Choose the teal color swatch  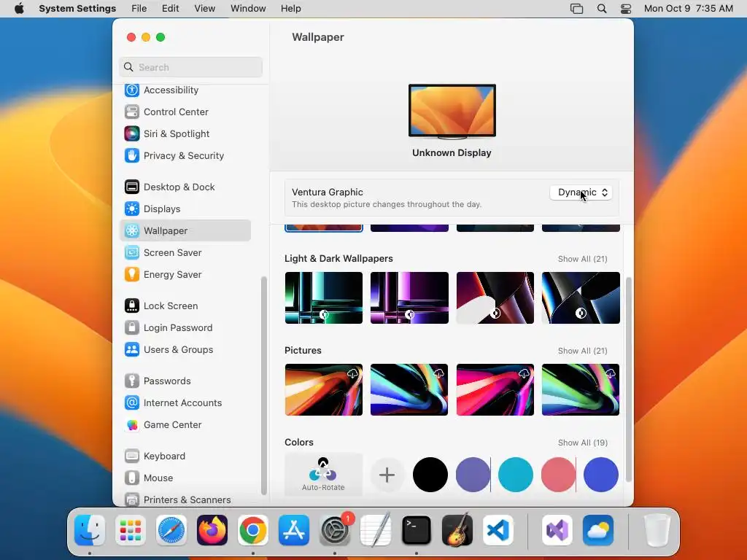tap(516, 475)
